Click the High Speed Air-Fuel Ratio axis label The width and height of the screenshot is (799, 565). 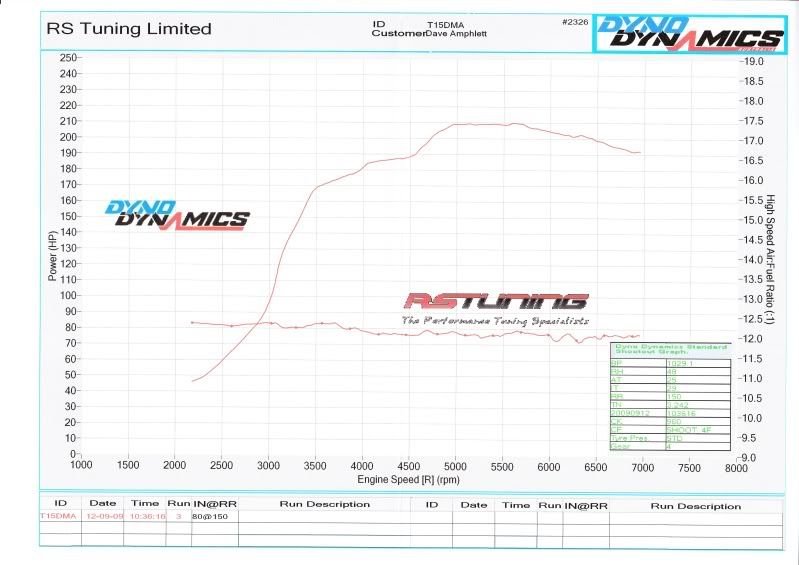pos(770,260)
